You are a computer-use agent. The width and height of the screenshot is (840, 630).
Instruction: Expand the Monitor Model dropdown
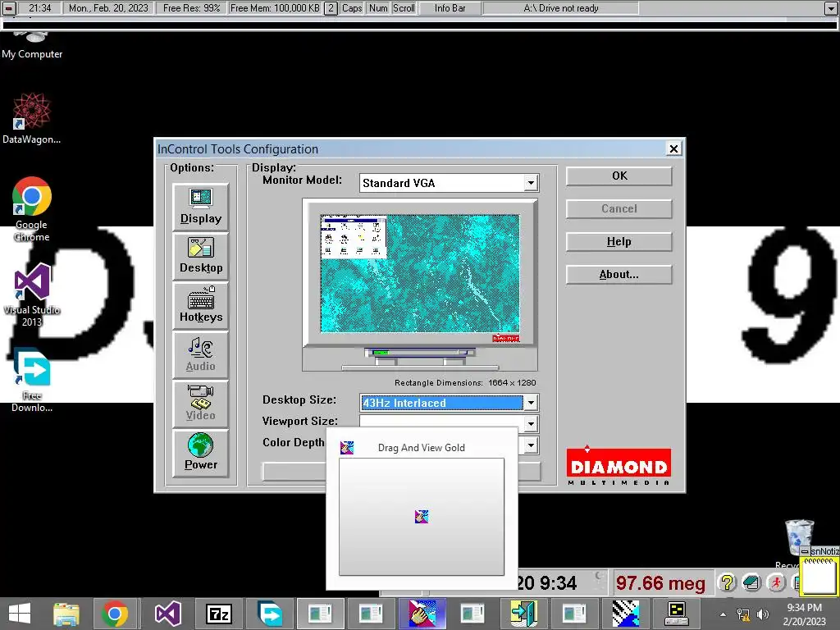click(x=531, y=183)
